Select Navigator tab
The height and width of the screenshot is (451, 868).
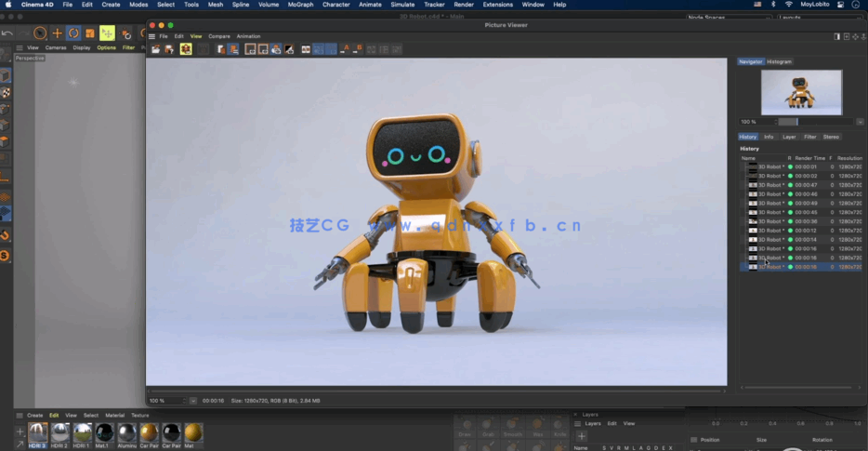[751, 61]
